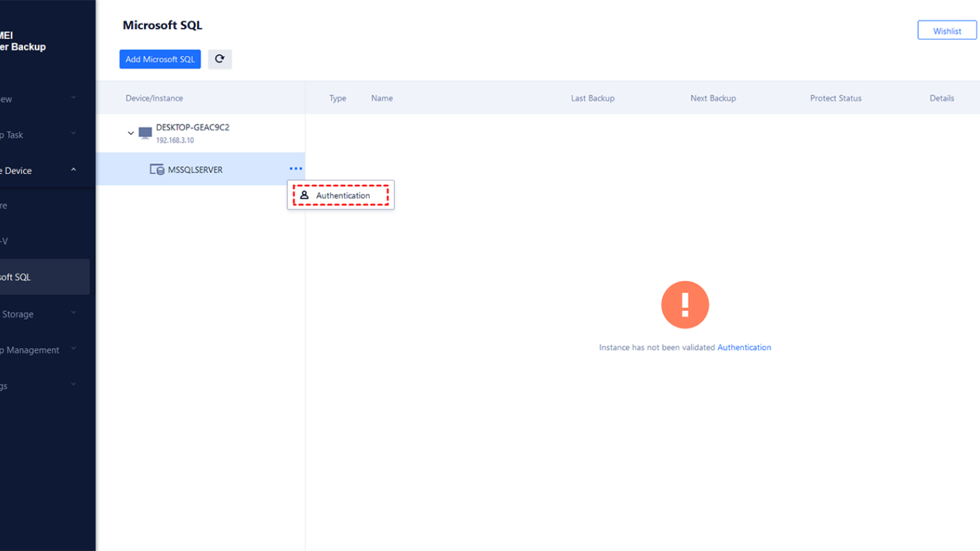Image resolution: width=980 pixels, height=551 pixels.
Task: Click the user icon beside Authentication
Action: pyautogui.click(x=304, y=195)
